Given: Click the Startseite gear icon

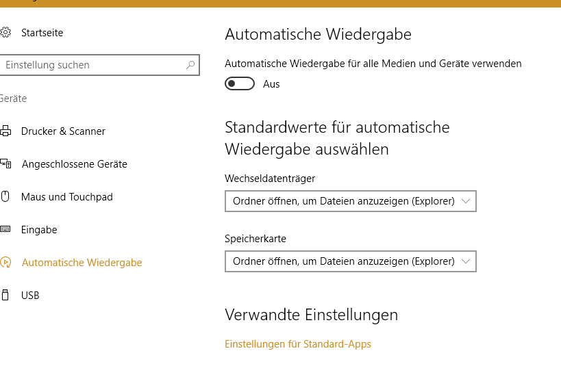Looking at the screenshot, I should point(5,33).
